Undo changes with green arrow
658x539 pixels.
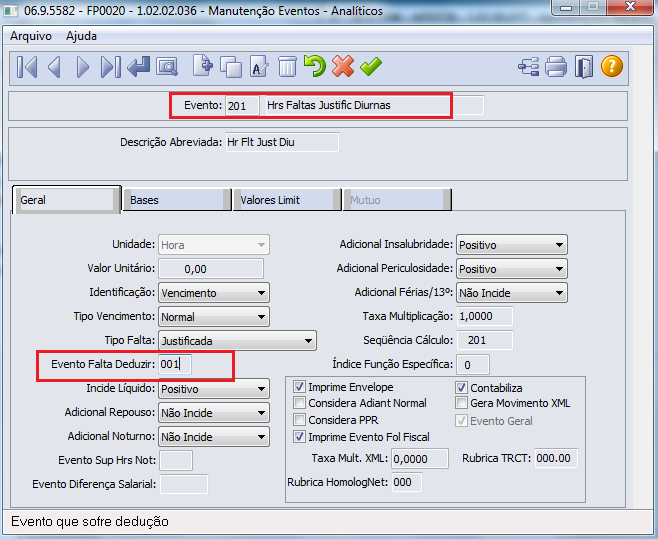pyautogui.click(x=315, y=66)
